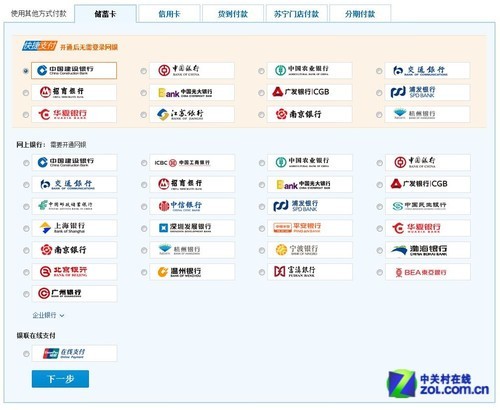Screen dimensions: 500x410
Task: Pick the 温州银行 logo
Action: coord(192,272)
